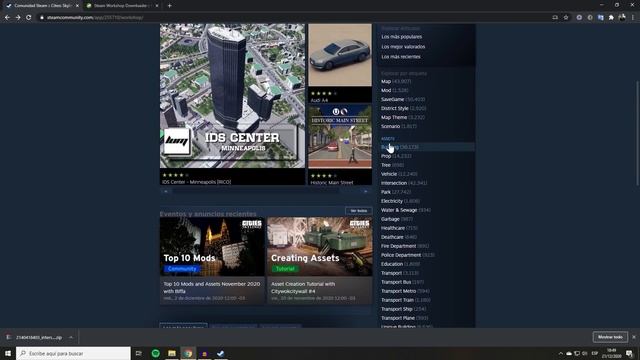Browse 'Los mejor valorados' items

click(x=403, y=47)
